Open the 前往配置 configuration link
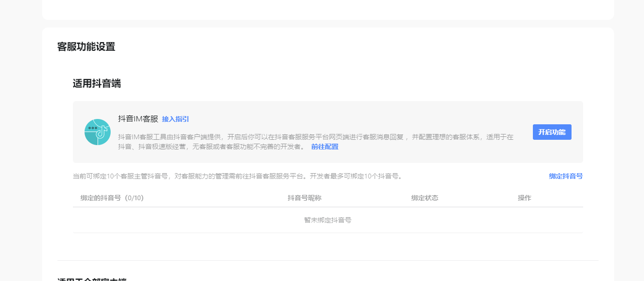The height and width of the screenshot is (281, 644). (326, 146)
